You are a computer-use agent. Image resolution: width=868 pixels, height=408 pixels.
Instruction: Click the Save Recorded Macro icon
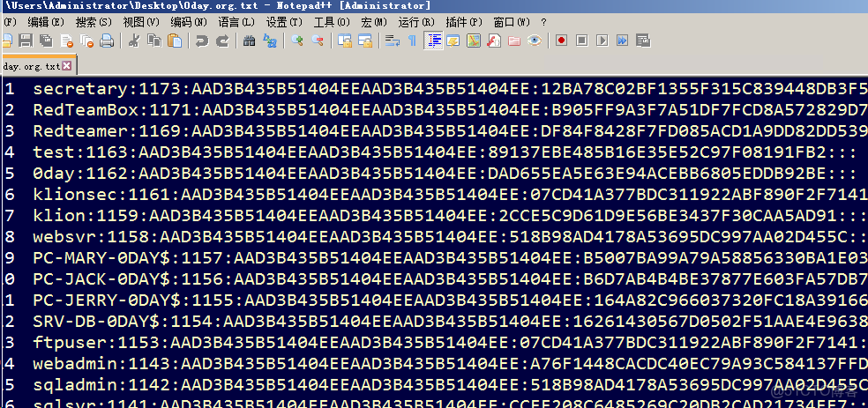coord(643,41)
